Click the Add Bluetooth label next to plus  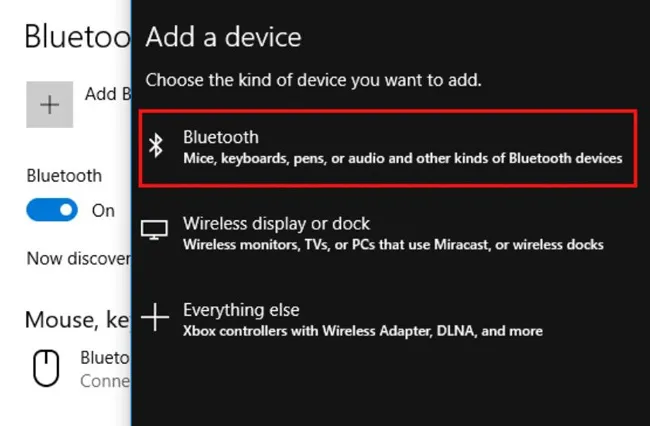tap(106, 94)
